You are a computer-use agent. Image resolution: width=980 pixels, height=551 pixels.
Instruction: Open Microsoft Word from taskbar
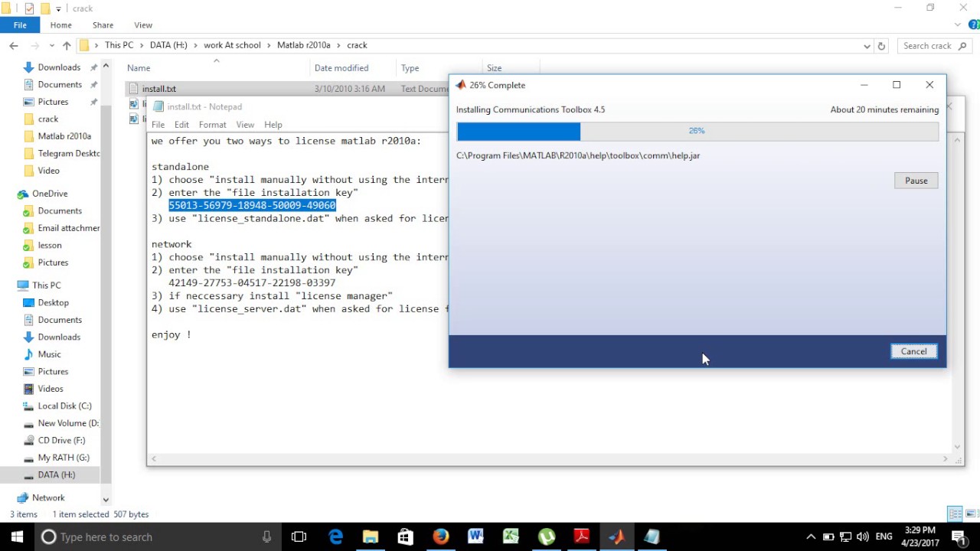click(476, 537)
